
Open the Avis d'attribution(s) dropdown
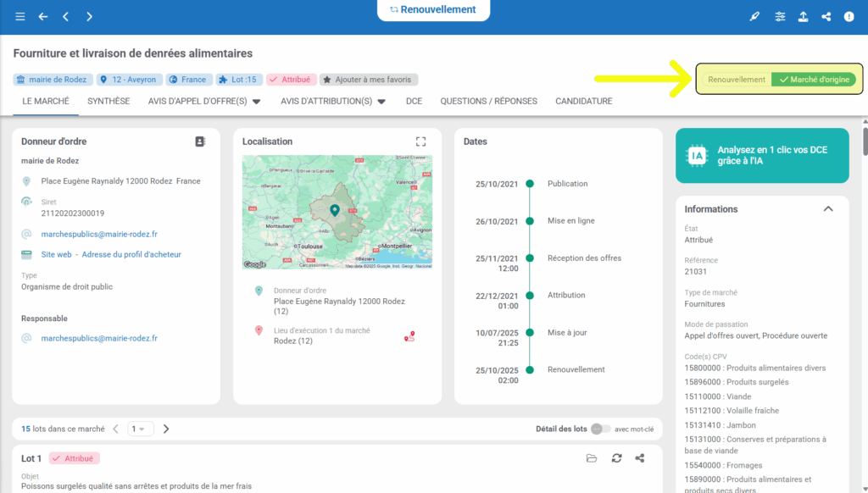coord(333,102)
